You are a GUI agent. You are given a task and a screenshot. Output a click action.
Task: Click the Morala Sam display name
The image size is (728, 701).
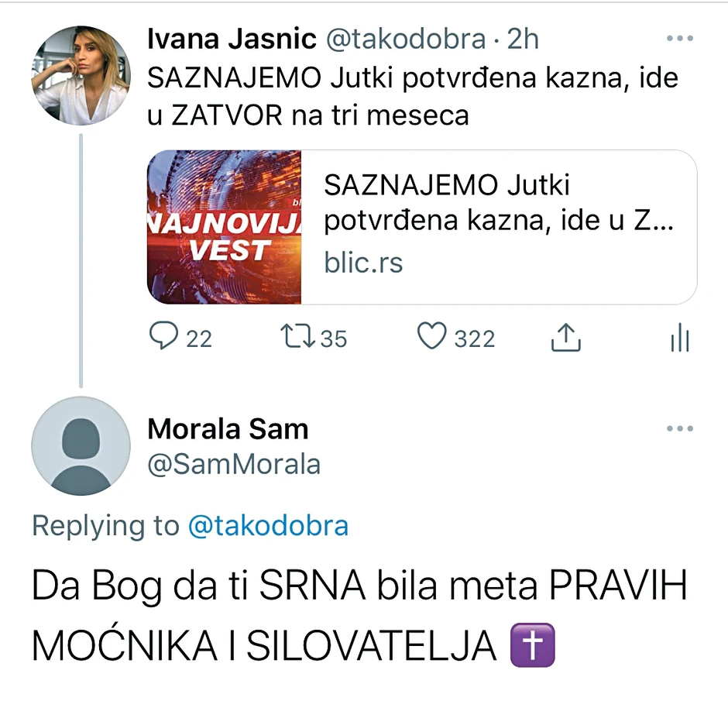(x=228, y=428)
